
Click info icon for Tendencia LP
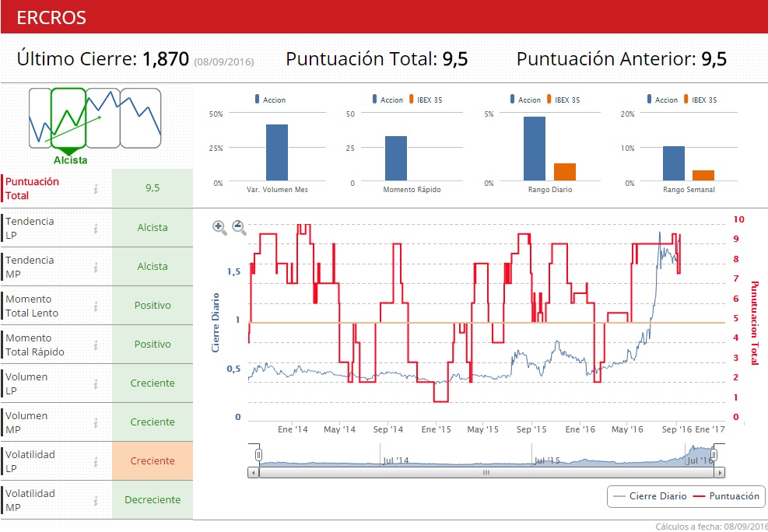click(96, 228)
